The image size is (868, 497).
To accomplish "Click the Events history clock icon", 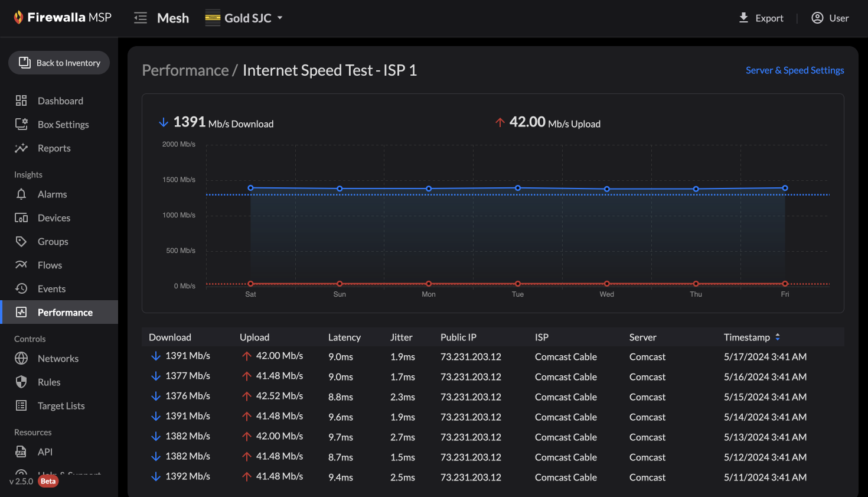I will coord(21,288).
